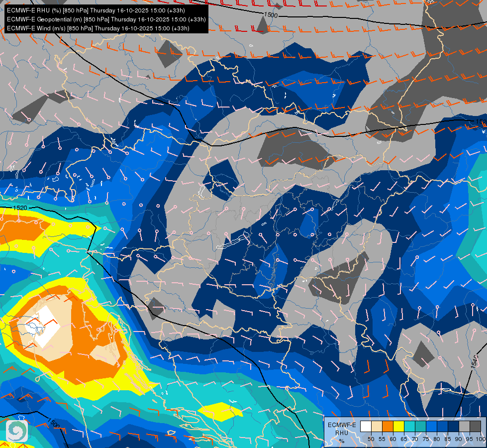This screenshot has height=448, width=487.
Task: Click the 1500 contour label at the top
Action: [271, 14]
